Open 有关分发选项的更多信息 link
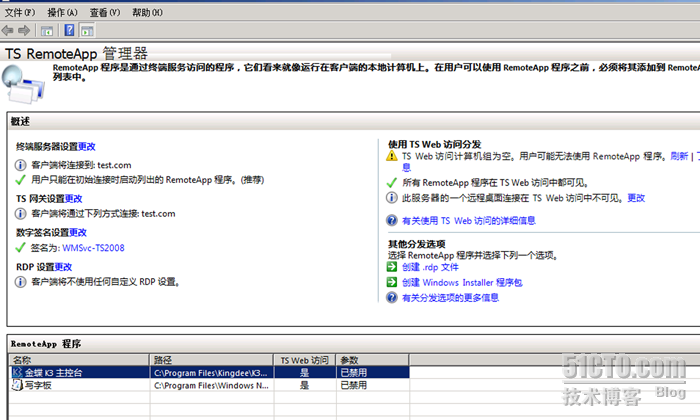The image size is (700, 420). (450, 298)
